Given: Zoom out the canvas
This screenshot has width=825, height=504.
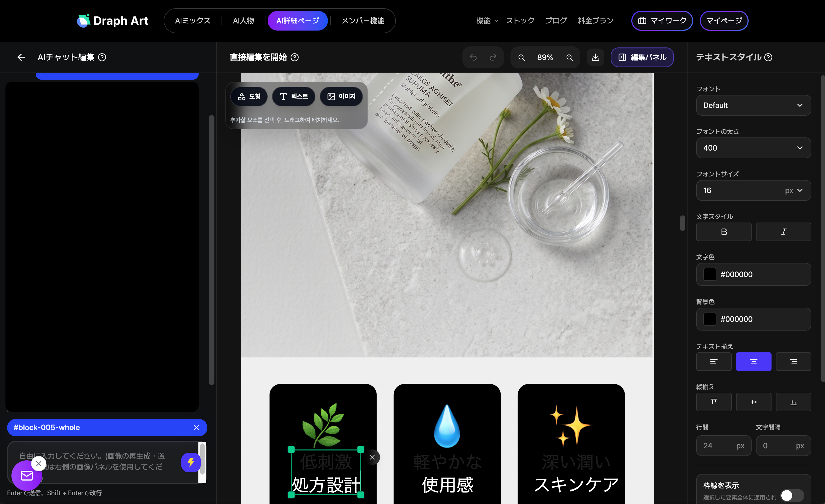Looking at the screenshot, I should [521, 57].
